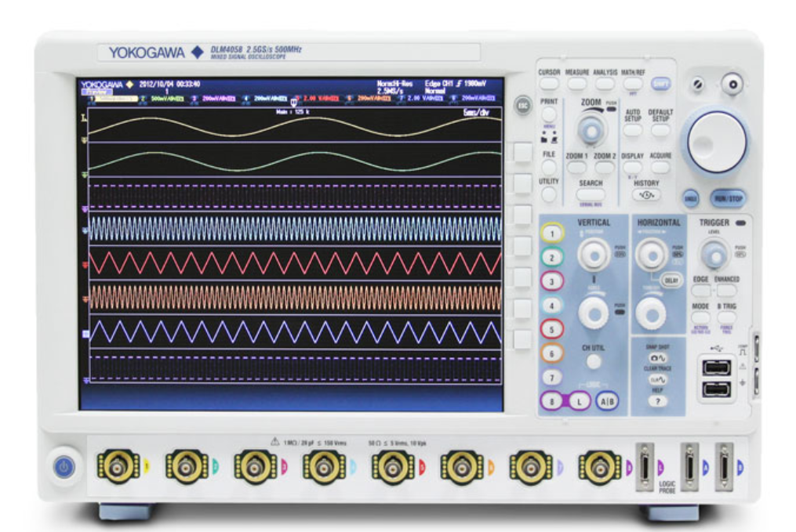Screen dimensions: 796x532
Task: Toggle channel 1 on with its numbered key
Action: 551,233
